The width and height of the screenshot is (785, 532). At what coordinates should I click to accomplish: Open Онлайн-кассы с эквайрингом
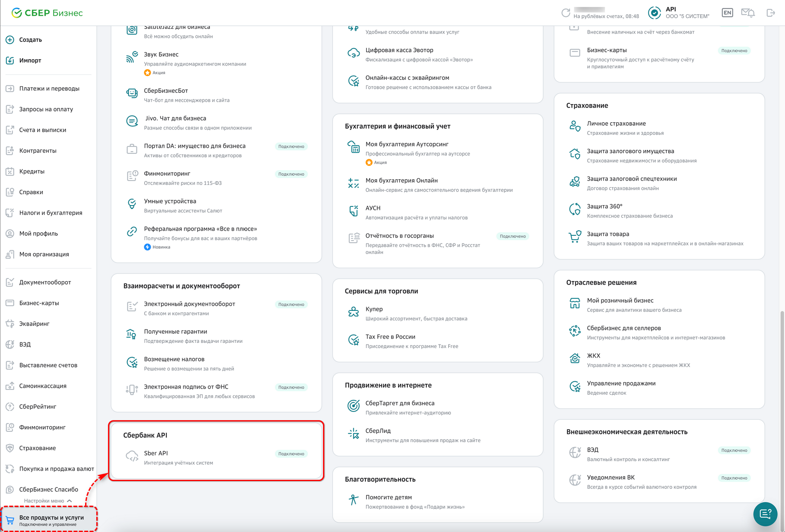[438, 82]
